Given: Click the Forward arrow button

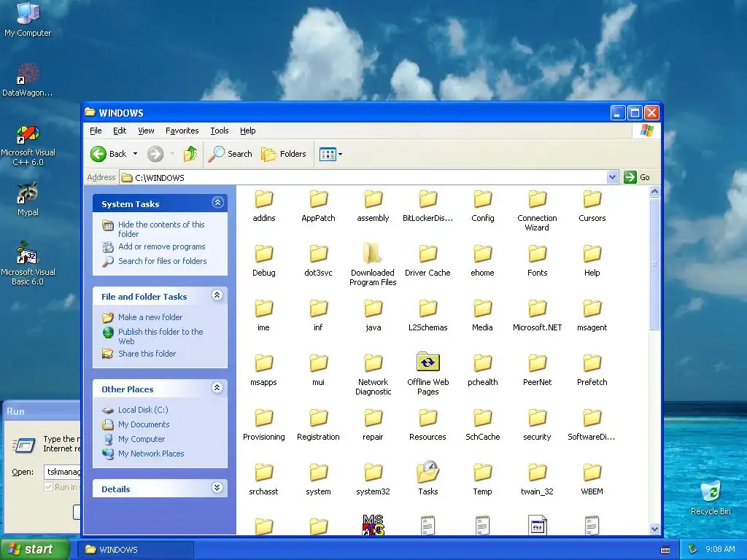Looking at the screenshot, I should click(155, 154).
